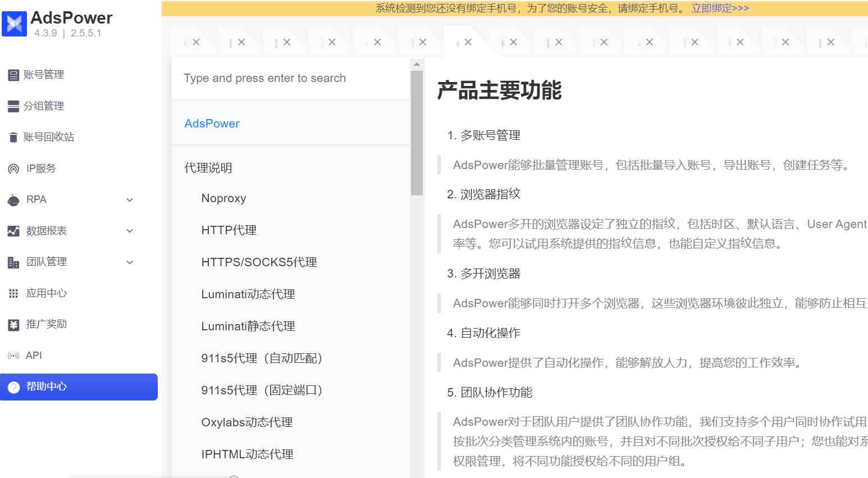Click the 数据报表 chart icon

(x=13, y=231)
